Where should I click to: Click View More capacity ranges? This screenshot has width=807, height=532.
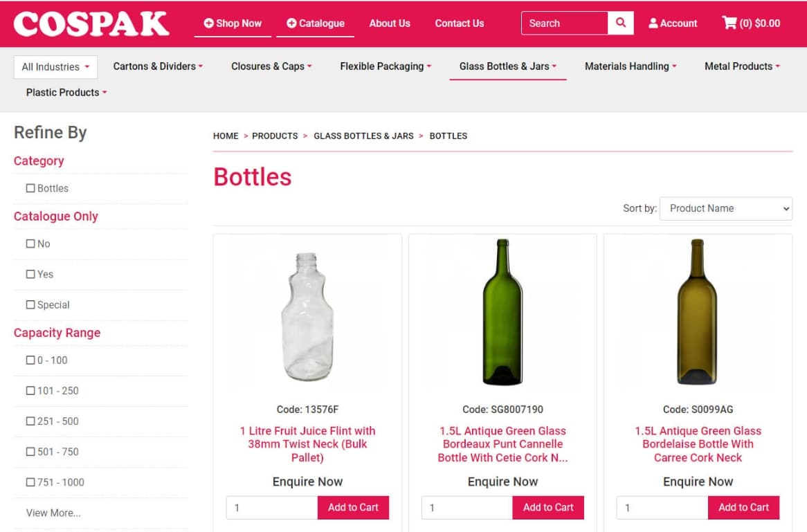(x=53, y=513)
